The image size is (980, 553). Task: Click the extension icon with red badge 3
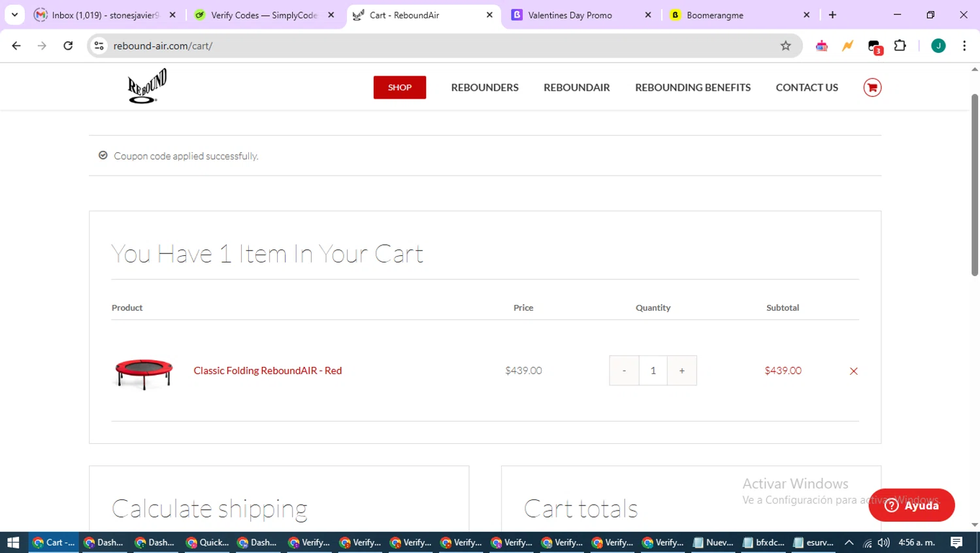875,46
